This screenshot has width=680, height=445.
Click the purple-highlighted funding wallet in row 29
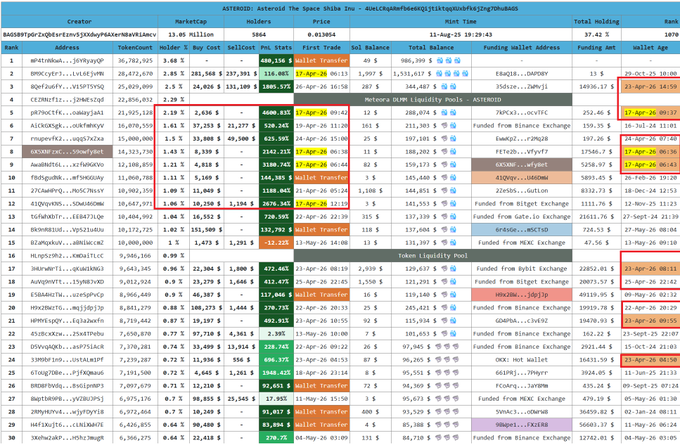522,425
